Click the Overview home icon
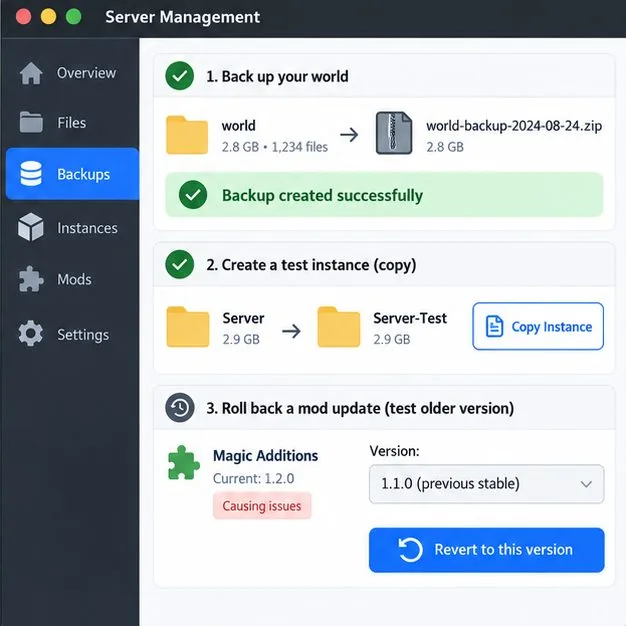Screen dimensions: 626x626 pos(31,73)
